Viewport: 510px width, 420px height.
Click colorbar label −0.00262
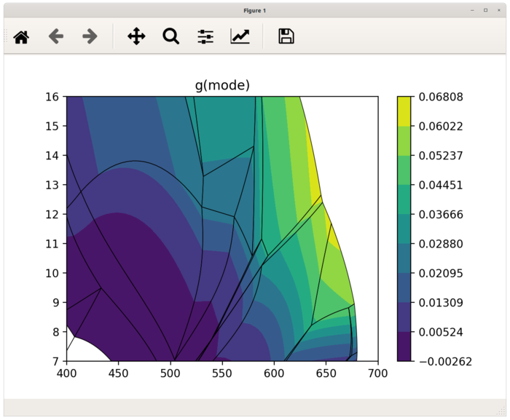click(x=445, y=362)
